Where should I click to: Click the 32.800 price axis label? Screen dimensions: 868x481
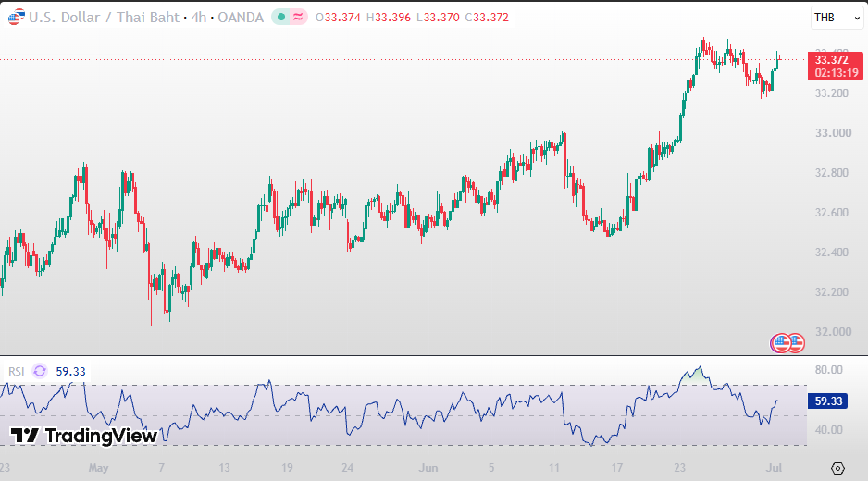(832, 173)
